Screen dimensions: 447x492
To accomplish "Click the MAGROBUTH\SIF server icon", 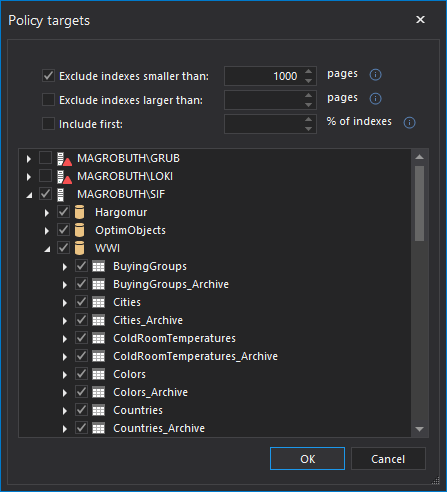I will pos(61,195).
